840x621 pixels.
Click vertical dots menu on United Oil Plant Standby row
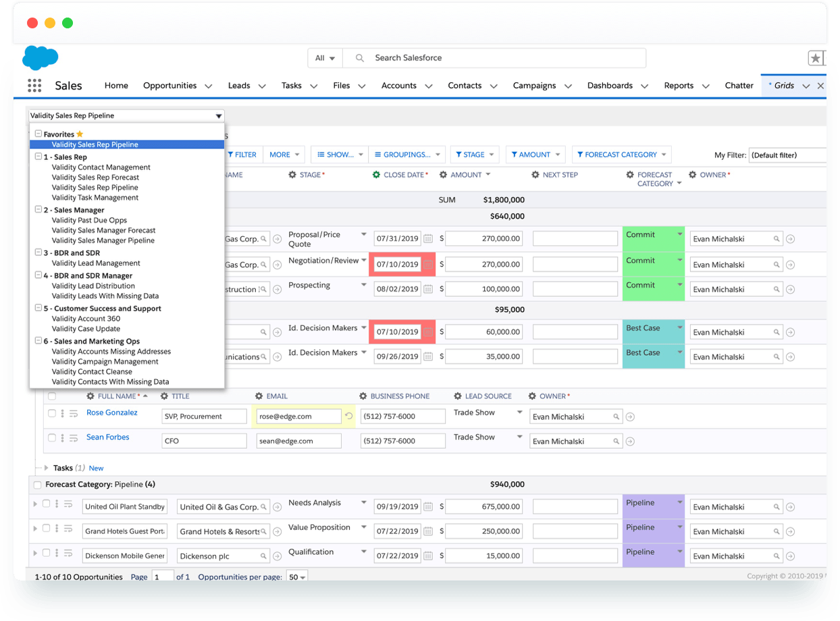pos(57,504)
